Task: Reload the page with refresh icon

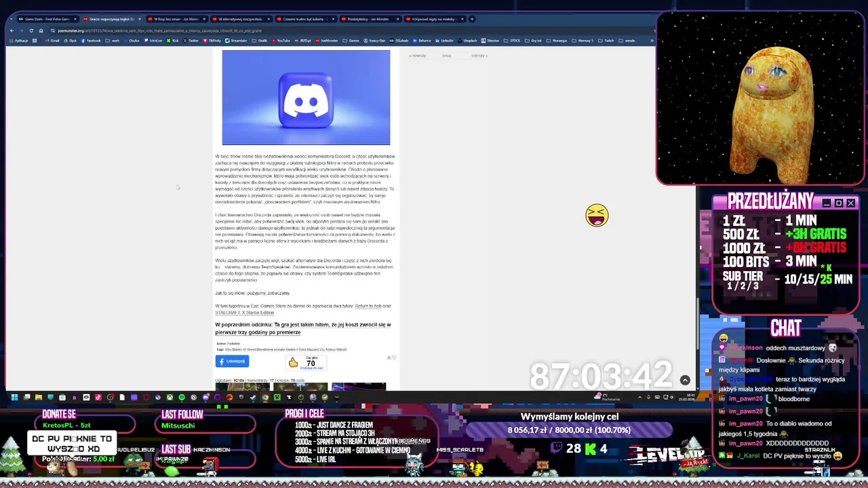Action: pyautogui.click(x=31, y=30)
